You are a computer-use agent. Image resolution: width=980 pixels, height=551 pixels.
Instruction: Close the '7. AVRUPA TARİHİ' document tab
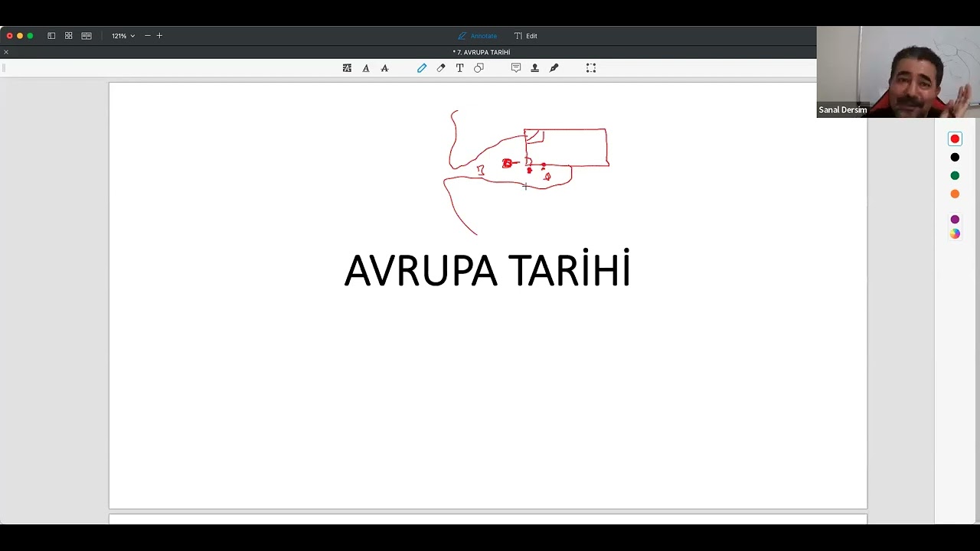pyautogui.click(x=6, y=52)
